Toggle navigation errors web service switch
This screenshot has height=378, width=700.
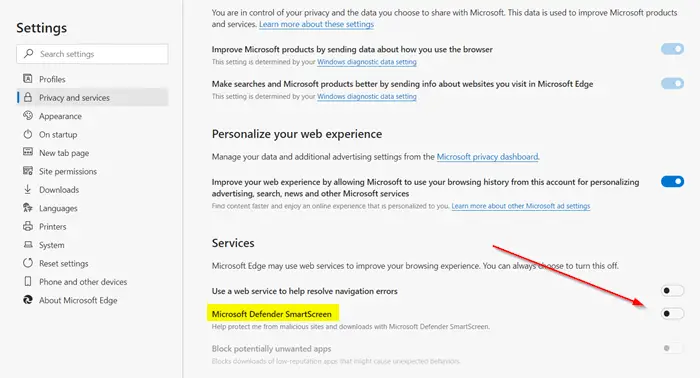(x=672, y=291)
